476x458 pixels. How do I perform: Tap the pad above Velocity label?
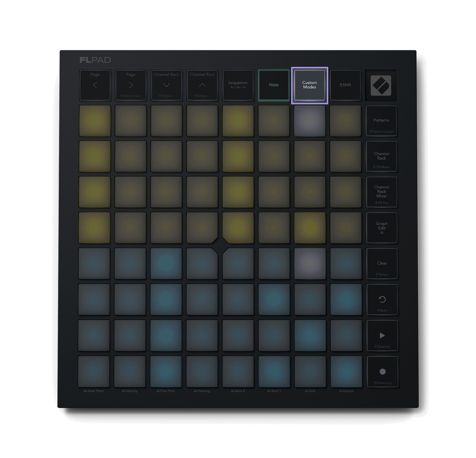[130, 372]
